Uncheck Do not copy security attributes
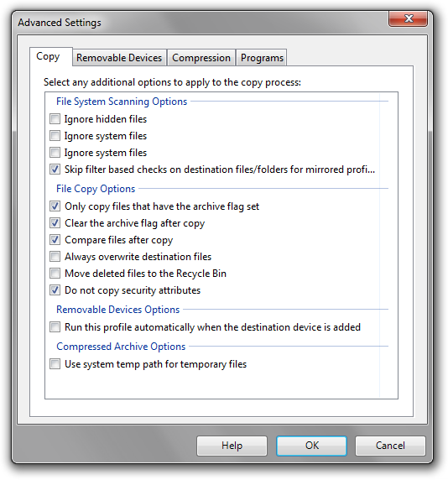The height and width of the screenshot is (480, 448). point(55,290)
